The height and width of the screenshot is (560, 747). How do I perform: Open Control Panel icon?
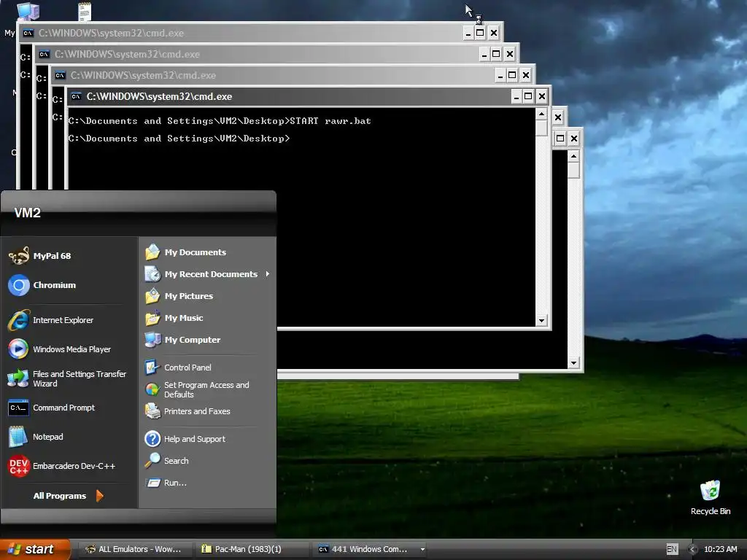(x=152, y=367)
